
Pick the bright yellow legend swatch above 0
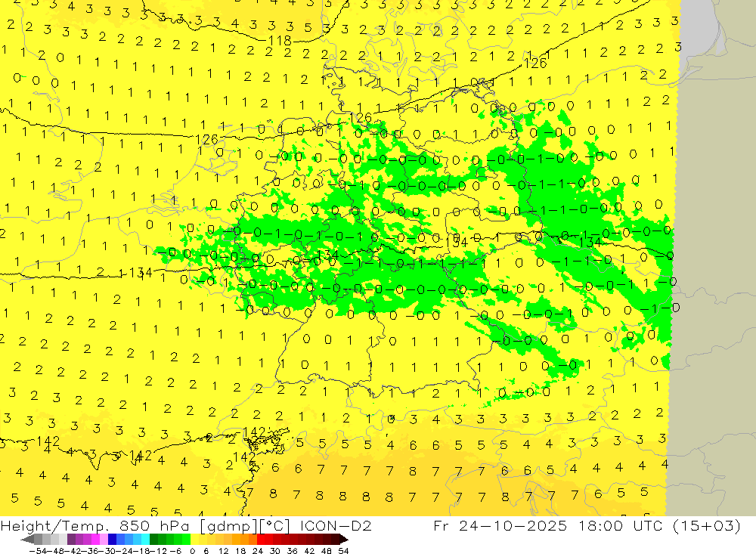pyautogui.click(x=195, y=540)
